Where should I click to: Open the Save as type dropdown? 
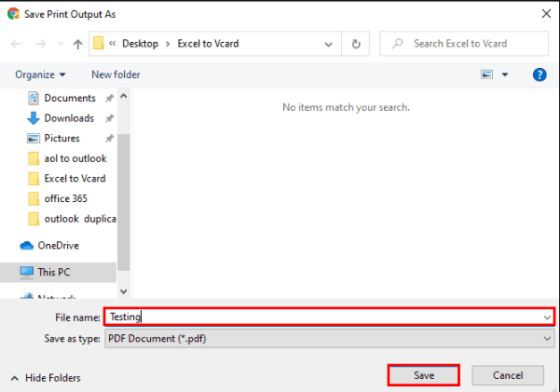click(547, 339)
